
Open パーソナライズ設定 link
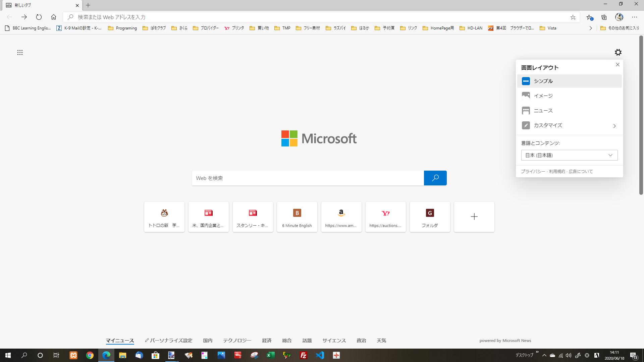coord(169,341)
